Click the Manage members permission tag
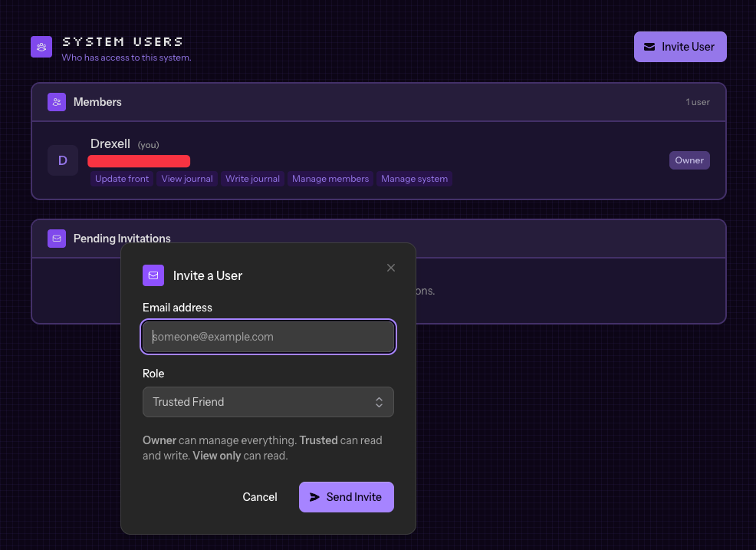This screenshot has width=756, height=550. coord(330,179)
